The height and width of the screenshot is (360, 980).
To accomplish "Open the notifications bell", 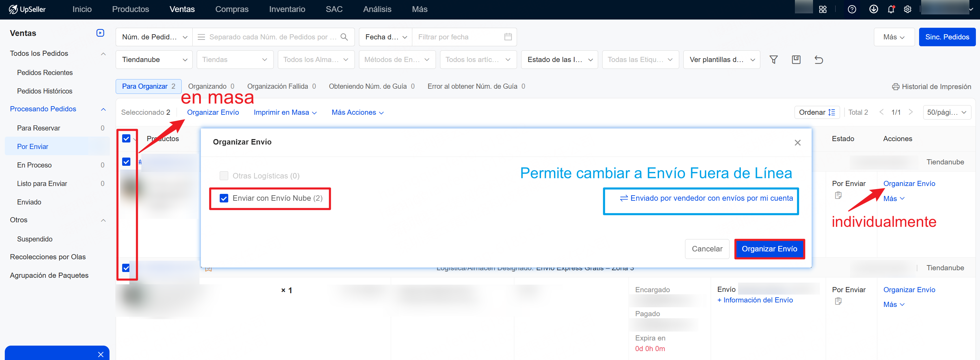I will pyautogui.click(x=891, y=9).
